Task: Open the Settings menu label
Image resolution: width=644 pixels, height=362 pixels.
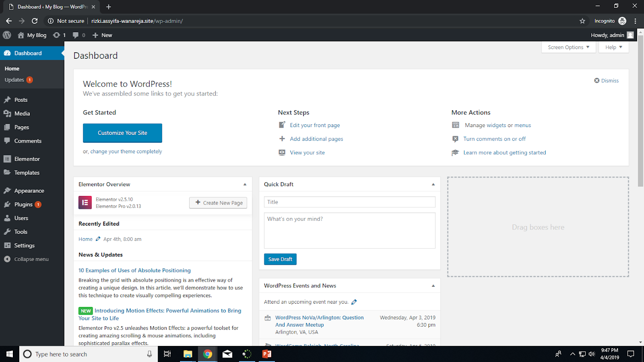Action: coord(24,245)
